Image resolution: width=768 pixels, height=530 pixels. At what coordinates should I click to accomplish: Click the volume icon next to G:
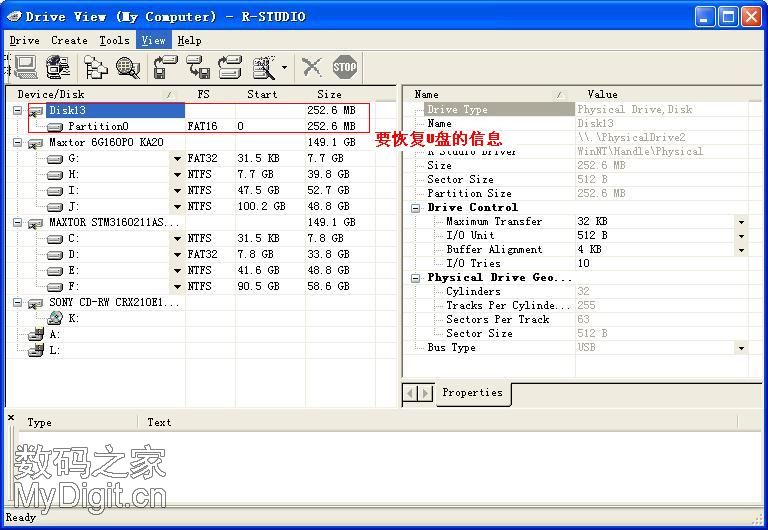pyautogui.click(x=55, y=159)
